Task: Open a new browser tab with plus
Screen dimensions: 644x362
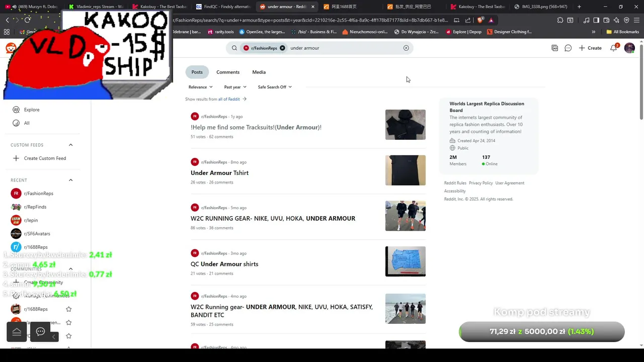Action: pyautogui.click(x=579, y=7)
